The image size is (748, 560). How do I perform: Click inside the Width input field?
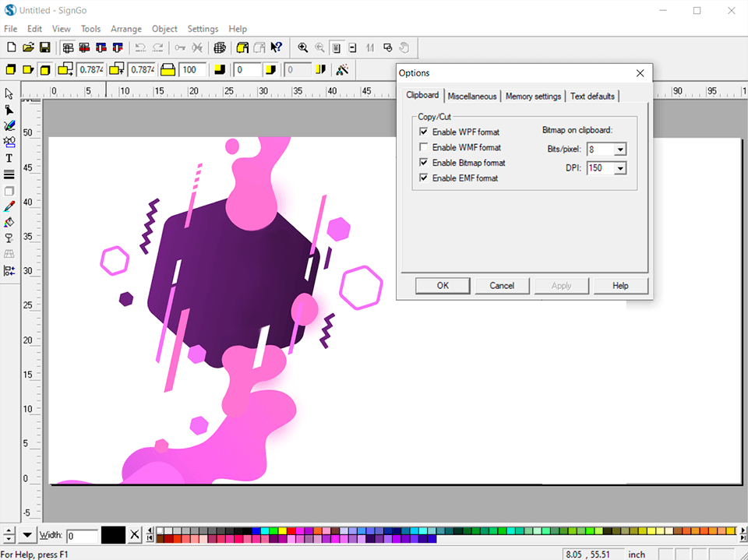pos(84,535)
